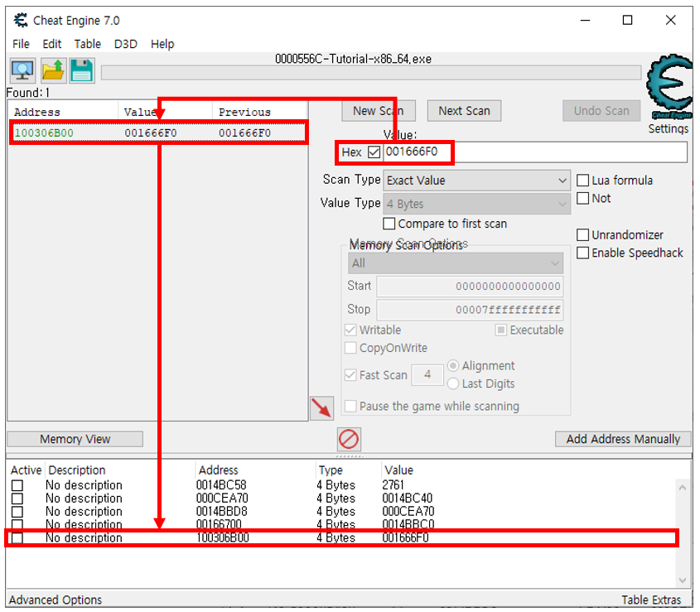This screenshot has height=612, width=700.
Task: Click the scan value input field
Action: 535,152
